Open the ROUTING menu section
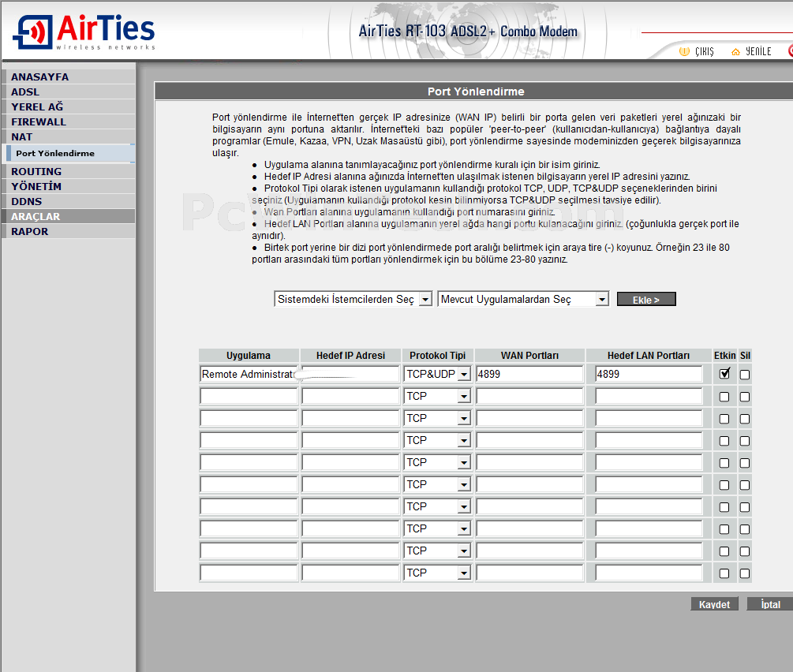This screenshot has height=672, width=793. 69,171
